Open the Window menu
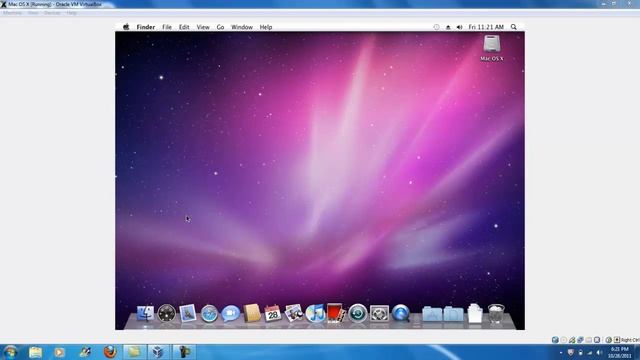The image size is (640, 360). pos(242,27)
